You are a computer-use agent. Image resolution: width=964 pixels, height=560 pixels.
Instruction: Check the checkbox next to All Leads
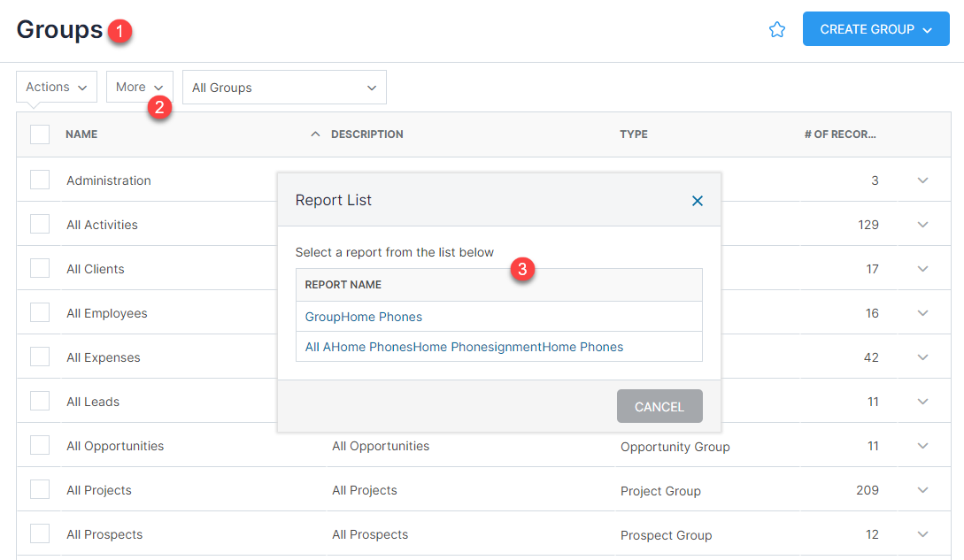pyautogui.click(x=39, y=401)
